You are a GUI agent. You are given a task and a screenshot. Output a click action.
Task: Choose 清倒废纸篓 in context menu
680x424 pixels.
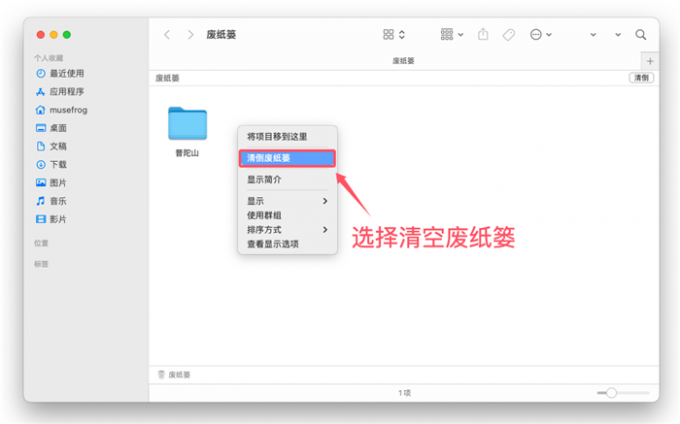(x=288, y=158)
